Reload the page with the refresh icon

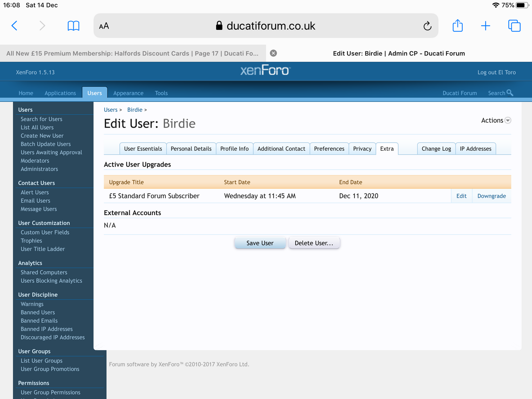click(427, 26)
